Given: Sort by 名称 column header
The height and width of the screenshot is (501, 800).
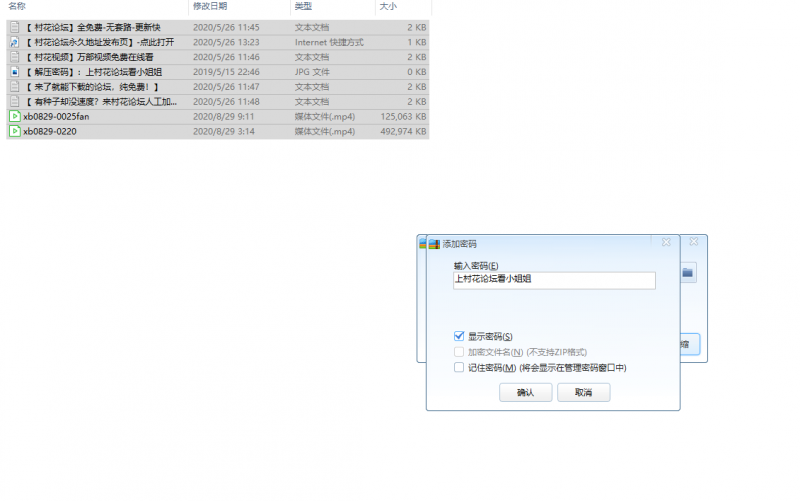Looking at the screenshot, I should (17, 6).
